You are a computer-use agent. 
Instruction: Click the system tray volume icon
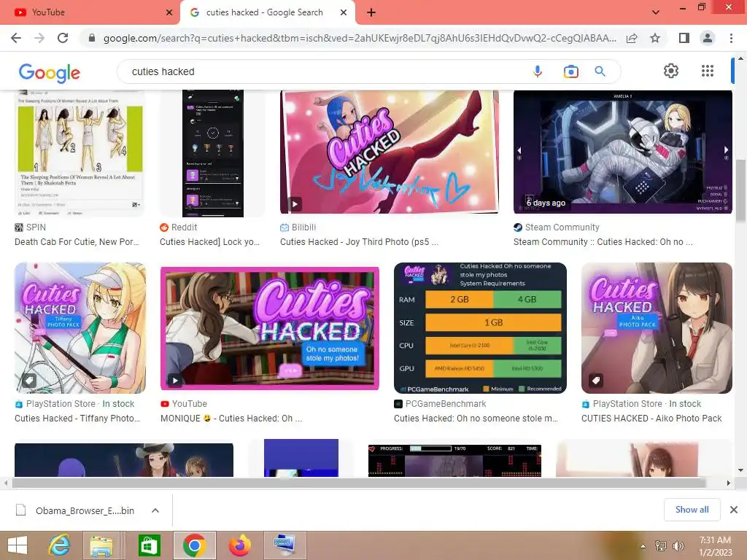[x=678, y=545]
